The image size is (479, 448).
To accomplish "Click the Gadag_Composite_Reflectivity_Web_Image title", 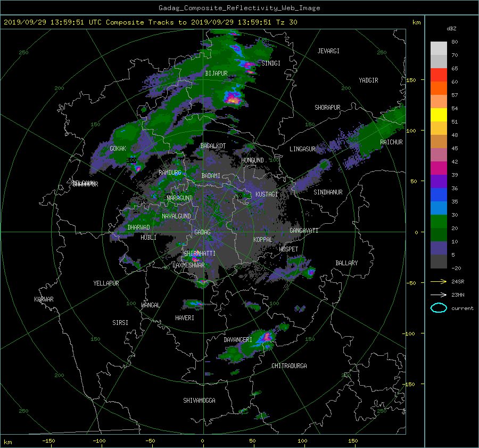I will click(239, 8).
